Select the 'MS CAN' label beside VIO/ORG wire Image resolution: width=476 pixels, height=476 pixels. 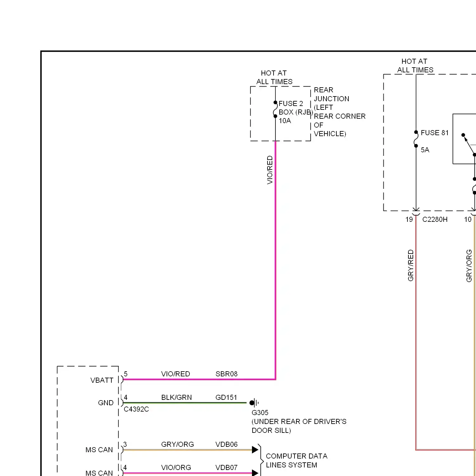pos(99,473)
